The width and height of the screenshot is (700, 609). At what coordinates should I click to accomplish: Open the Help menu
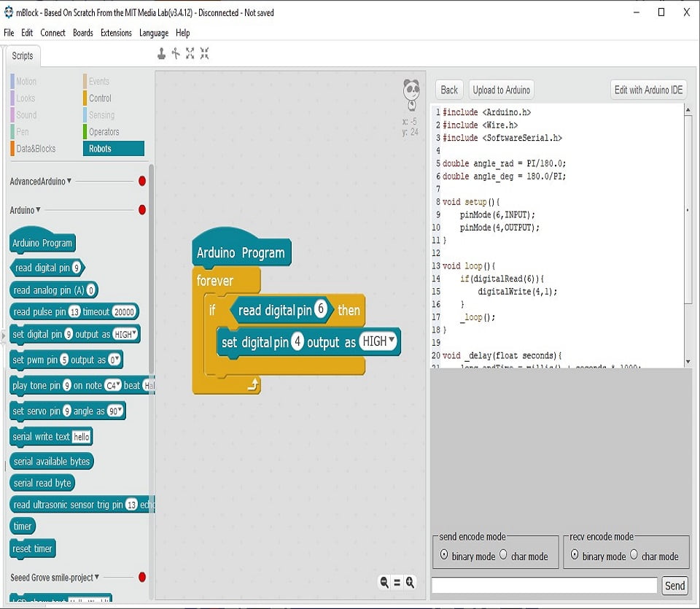pos(182,33)
